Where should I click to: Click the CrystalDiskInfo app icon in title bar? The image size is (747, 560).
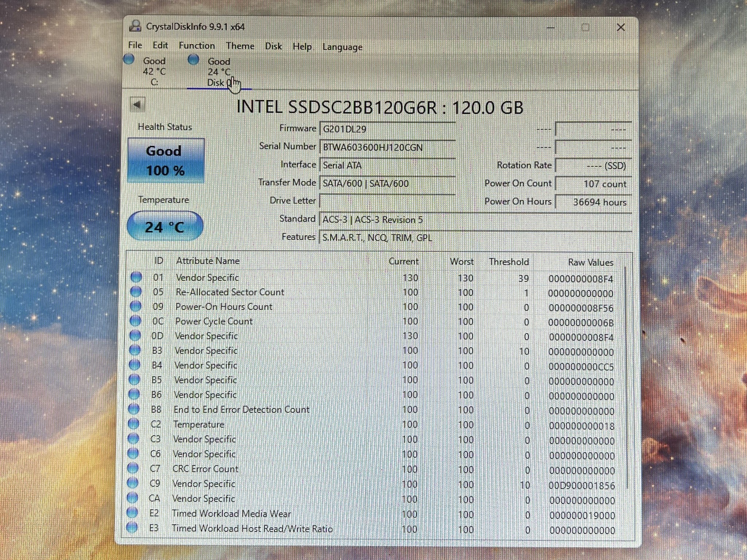(135, 26)
